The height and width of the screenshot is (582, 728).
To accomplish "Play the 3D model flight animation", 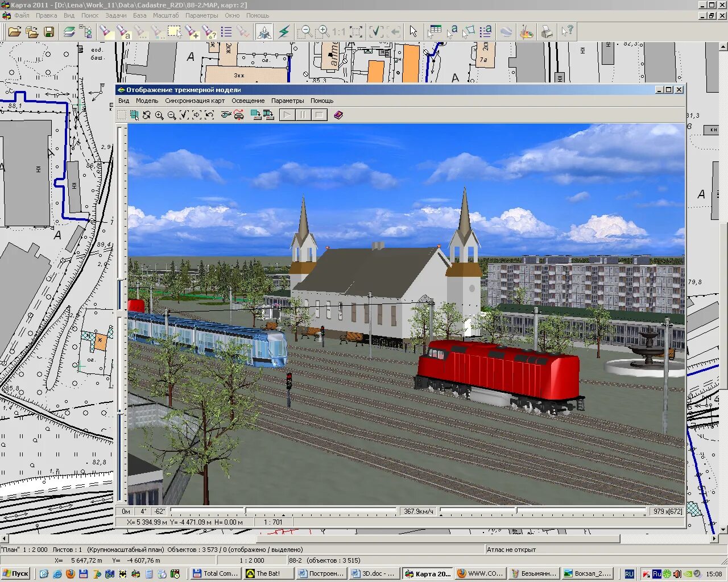I will point(287,115).
